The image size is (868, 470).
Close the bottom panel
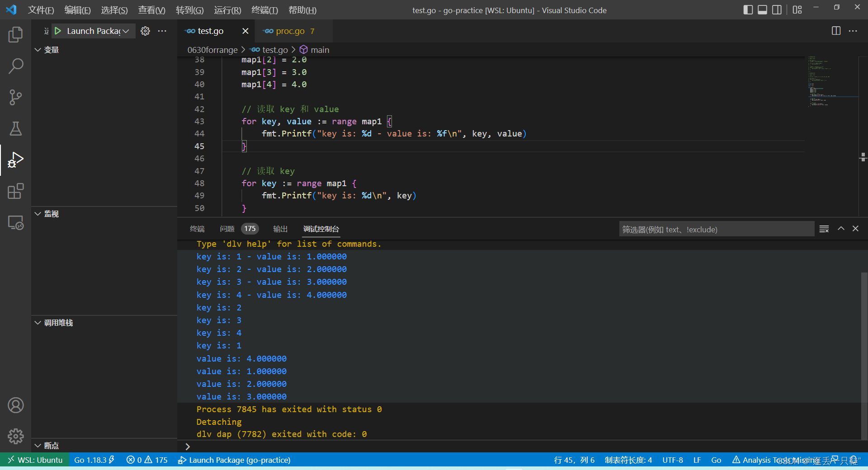(x=855, y=229)
